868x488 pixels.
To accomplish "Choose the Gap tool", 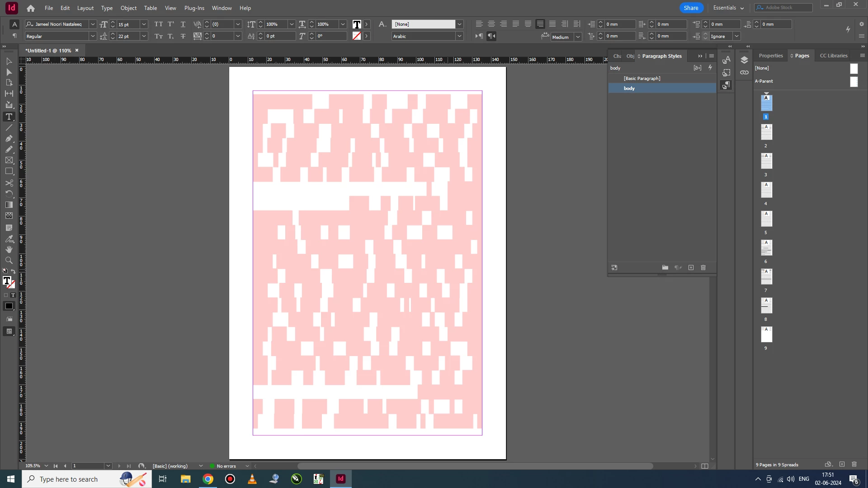I will coord(9,94).
